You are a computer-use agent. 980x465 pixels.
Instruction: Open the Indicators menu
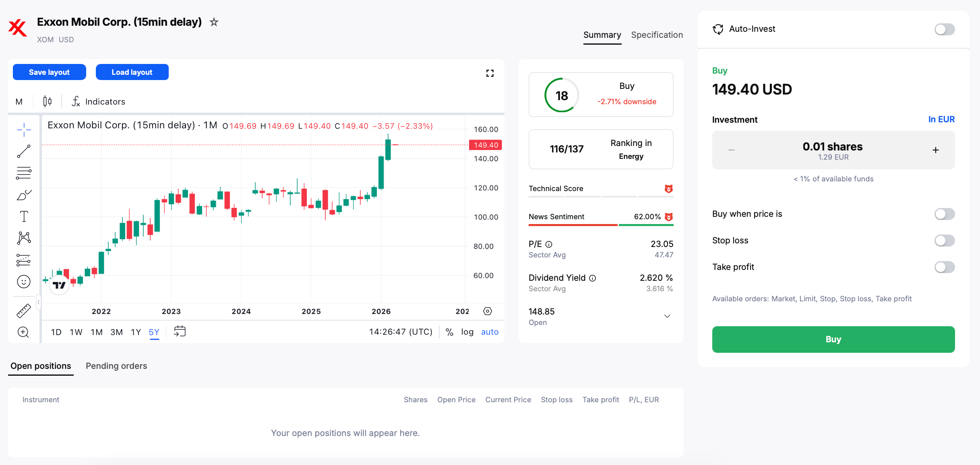click(99, 102)
